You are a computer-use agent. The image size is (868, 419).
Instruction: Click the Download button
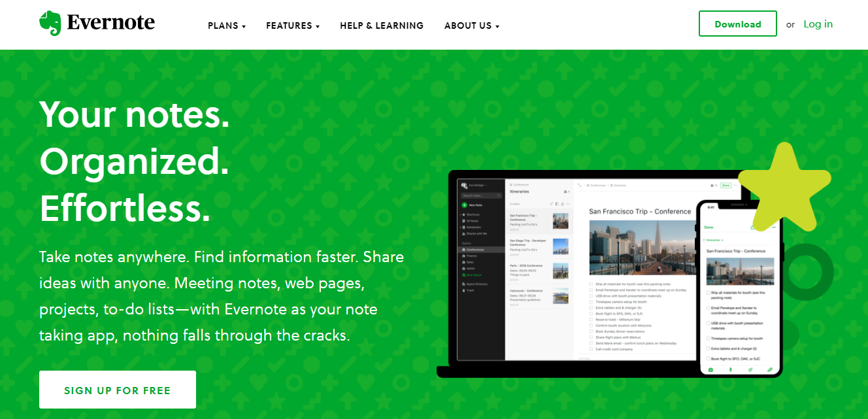point(738,24)
